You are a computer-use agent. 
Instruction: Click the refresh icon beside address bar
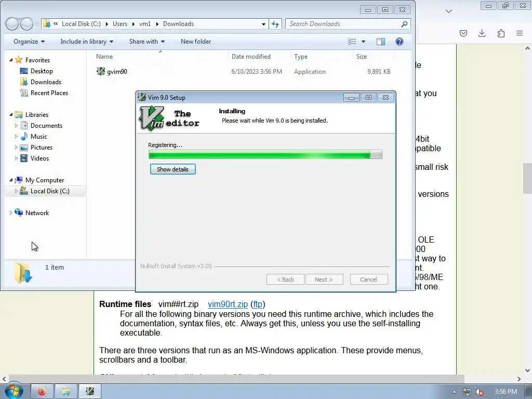[275, 24]
